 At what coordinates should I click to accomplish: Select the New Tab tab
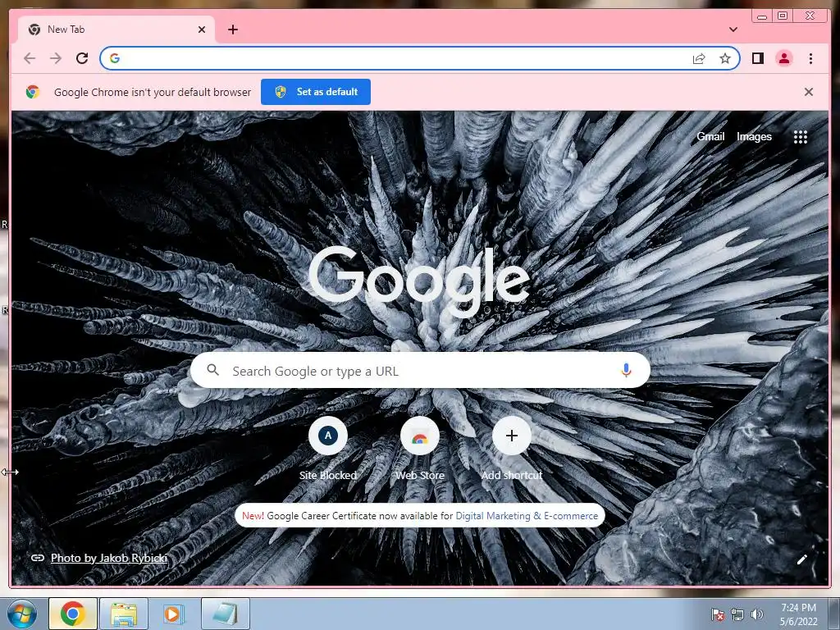[116, 30]
